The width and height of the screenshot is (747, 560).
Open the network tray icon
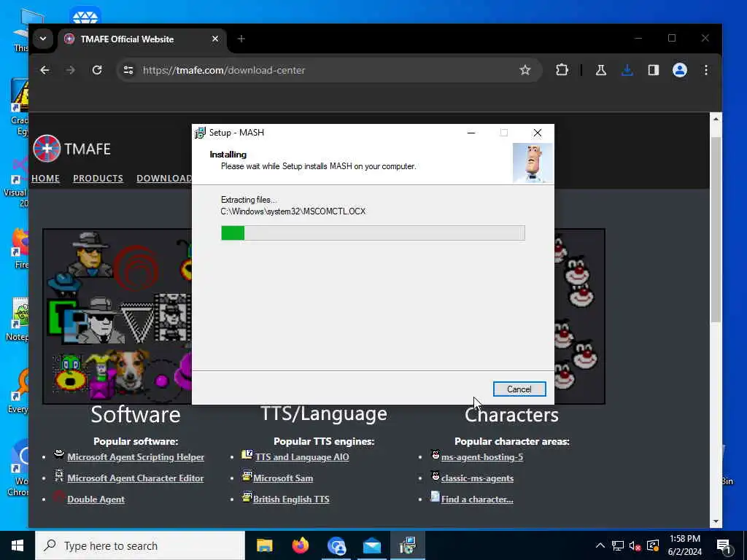pyautogui.click(x=618, y=545)
